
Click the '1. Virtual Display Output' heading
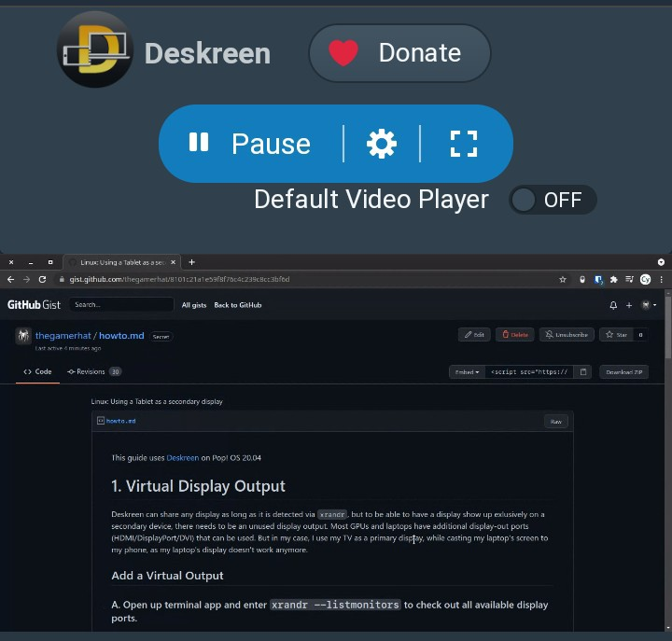[x=198, y=486]
